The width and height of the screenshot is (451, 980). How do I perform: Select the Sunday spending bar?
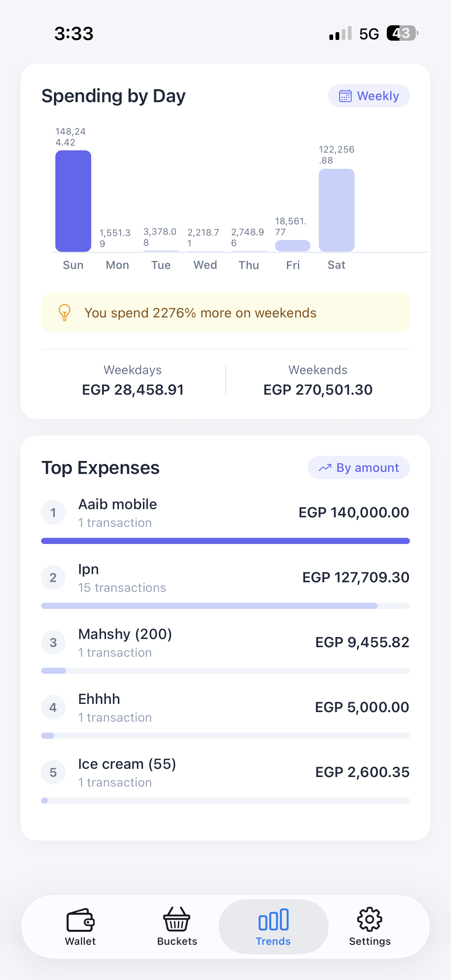(73, 201)
